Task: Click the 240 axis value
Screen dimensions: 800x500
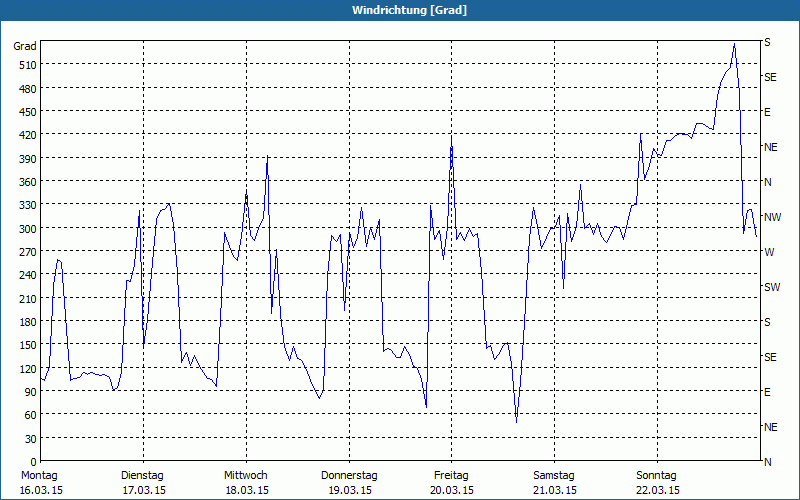Action: (28, 275)
